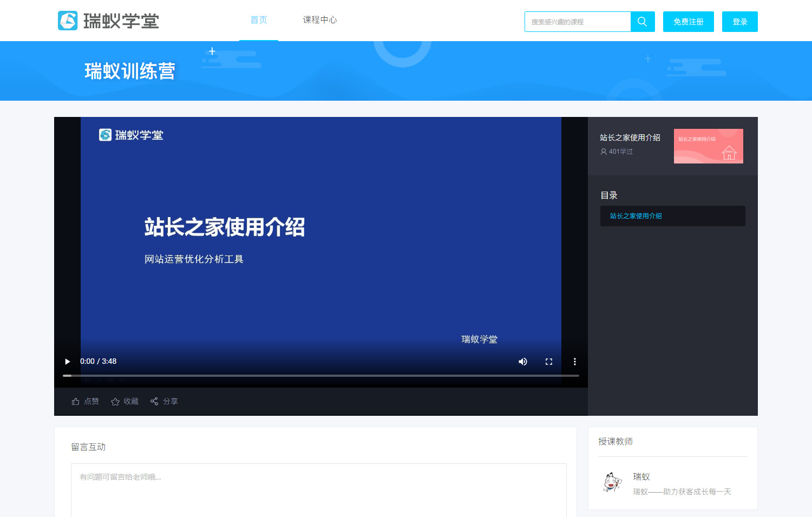The width and height of the screenshot is (812, 517).
Task: Click the 目录 heading in sidebar
Action: tap(609, 195)
